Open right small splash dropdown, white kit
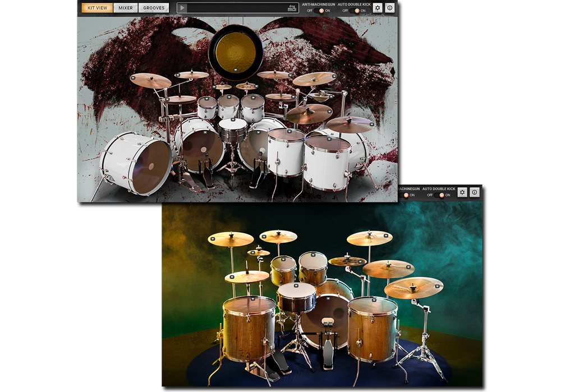The image size is (561, 392). (256, 86)
